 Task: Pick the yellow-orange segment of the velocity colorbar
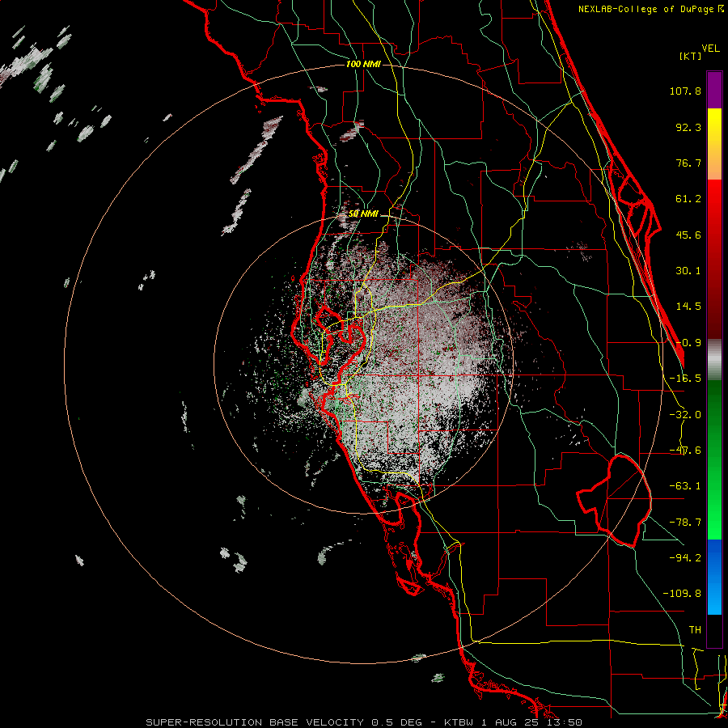pyautogui.click(x=714, y=144)
